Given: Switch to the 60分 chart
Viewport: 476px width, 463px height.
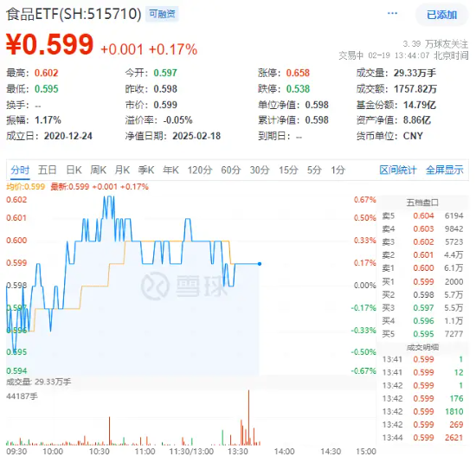Looking at the screenshot, I should (x=231, y=170).
